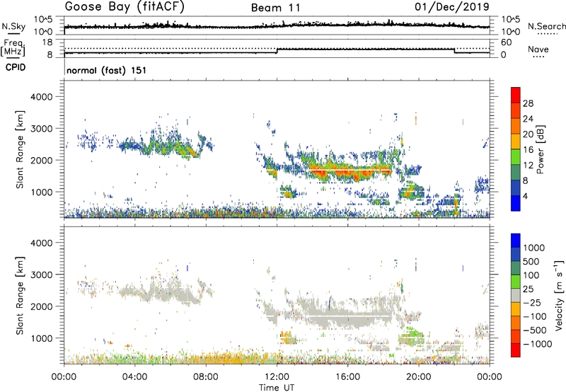Screen dimensions: 566x392
Task: Click the "CPID" label
Action: [x=16, y=67]
